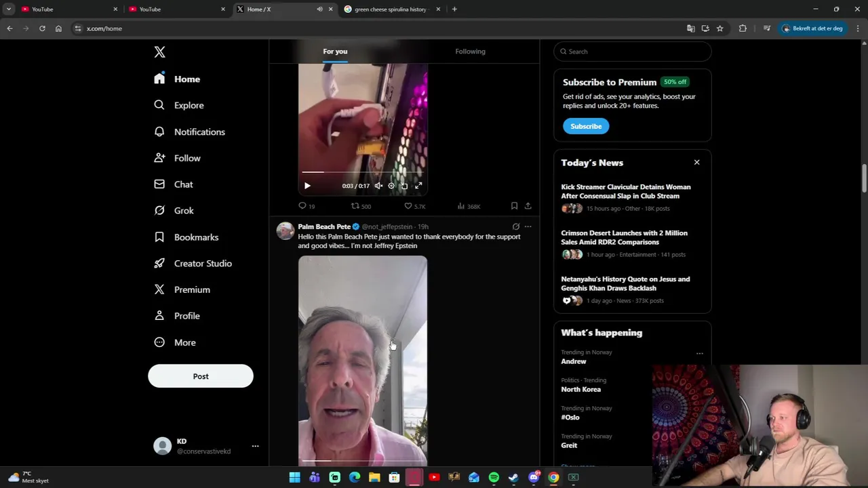Expand the More menu in sidebar

(175, 342)
